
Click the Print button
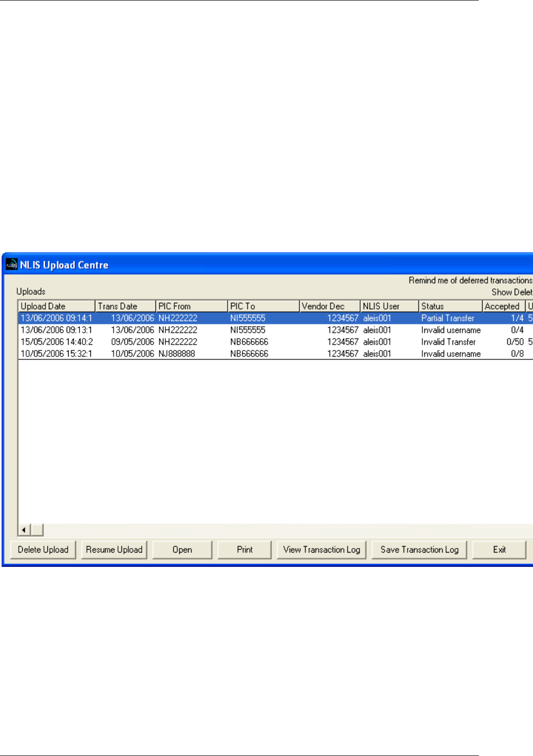click(244, 550)
